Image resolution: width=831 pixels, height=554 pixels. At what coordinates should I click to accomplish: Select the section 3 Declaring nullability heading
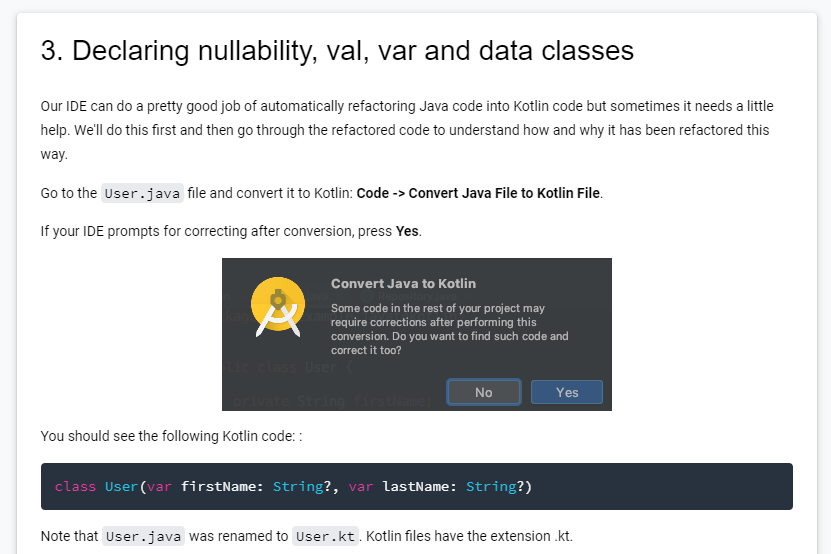click(x=337, y=51)
